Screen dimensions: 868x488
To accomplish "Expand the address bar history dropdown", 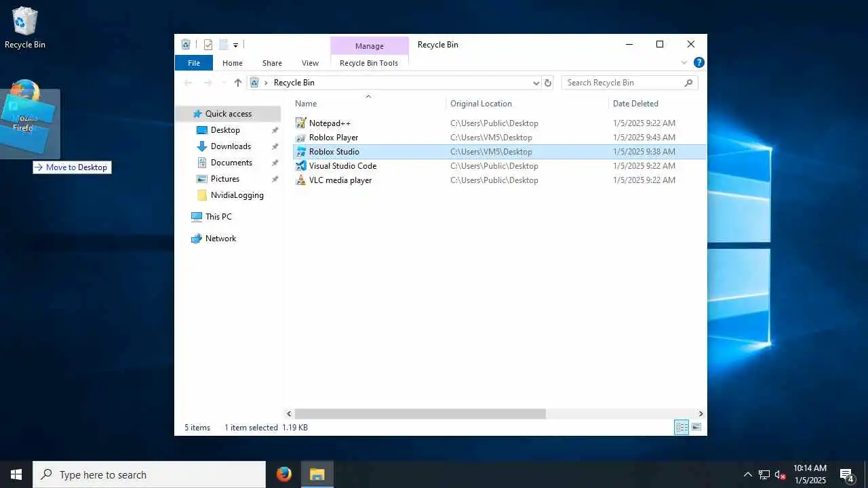I will pyautogui.click(x=536, y=83).
